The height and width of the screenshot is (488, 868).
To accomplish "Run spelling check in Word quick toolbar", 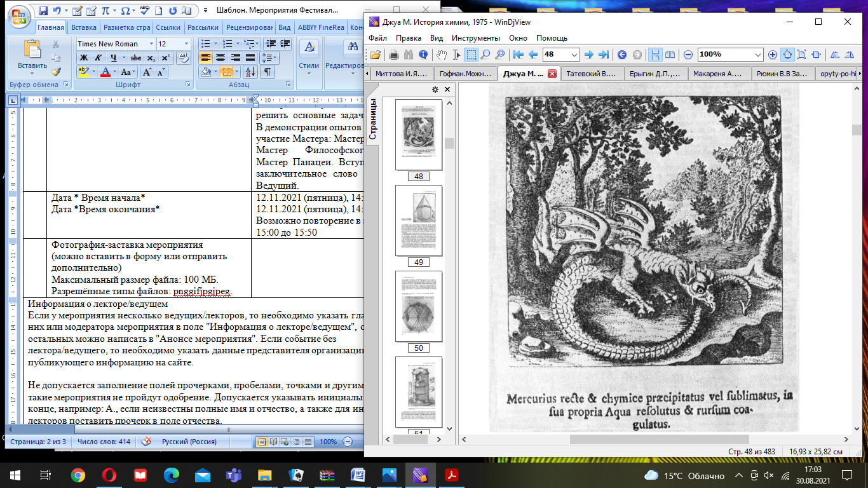I will [144, 11].
